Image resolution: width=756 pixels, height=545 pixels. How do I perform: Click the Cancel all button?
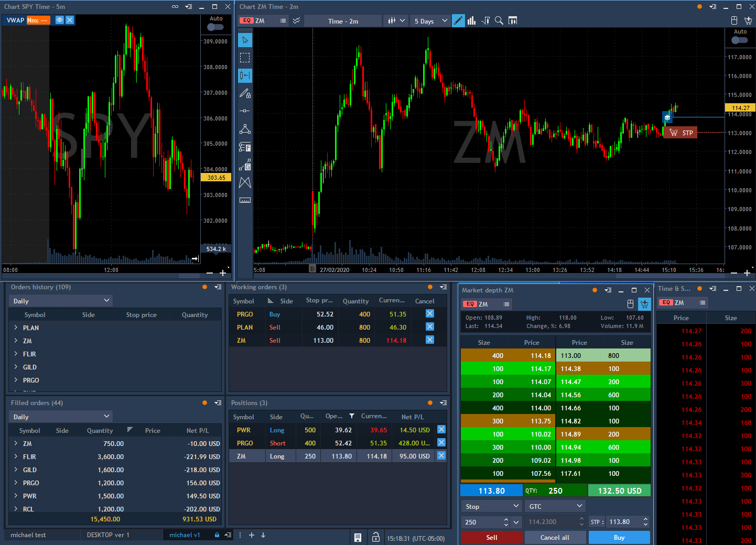(555, 538)
